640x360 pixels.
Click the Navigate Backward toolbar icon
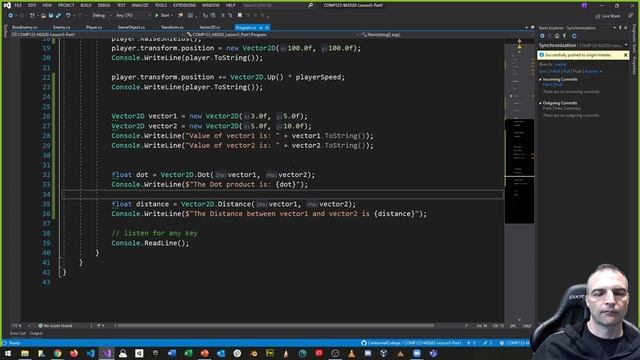tap(11, 16)
